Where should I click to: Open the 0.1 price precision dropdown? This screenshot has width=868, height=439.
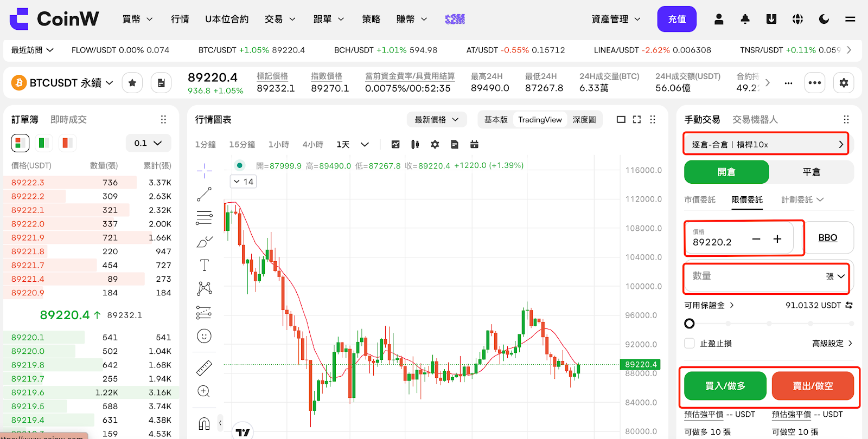pyautogui.click(x=148, y=143)
